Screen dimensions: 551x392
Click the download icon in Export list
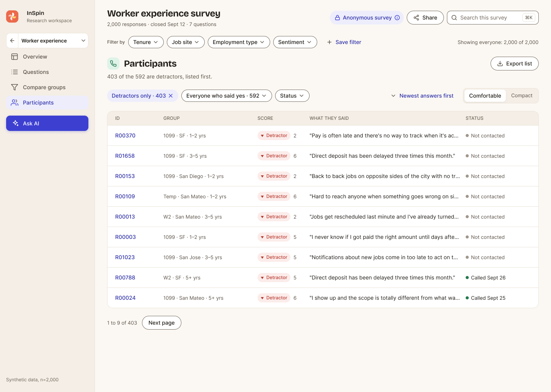tap(500, 64)
